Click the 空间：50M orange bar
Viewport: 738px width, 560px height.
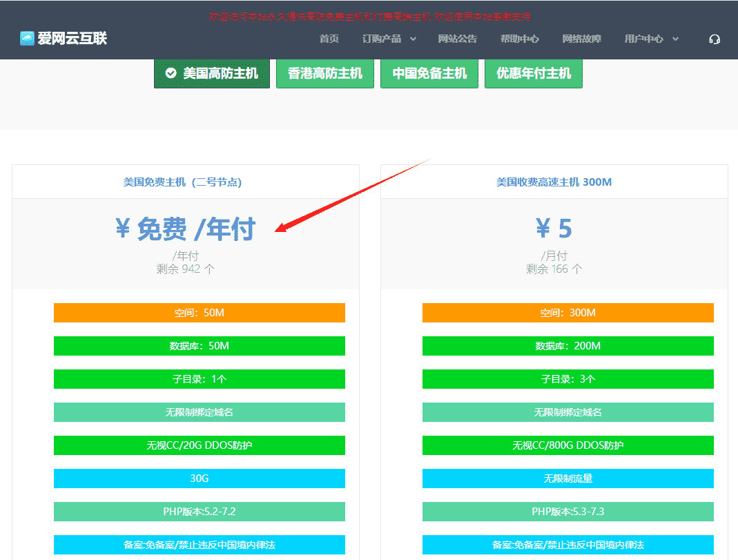[x=199, y=313]
